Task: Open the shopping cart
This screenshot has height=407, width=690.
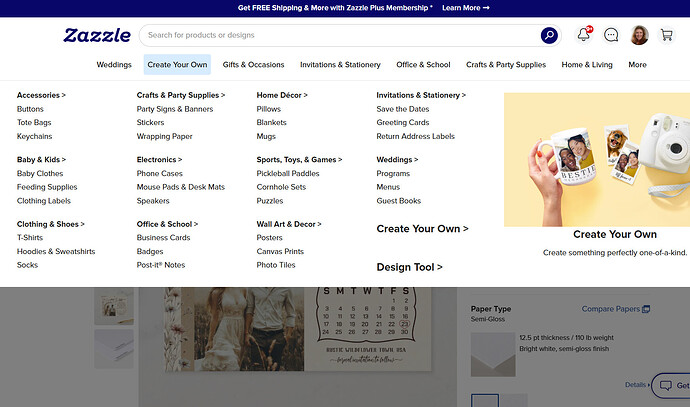Action: point(667,35)
